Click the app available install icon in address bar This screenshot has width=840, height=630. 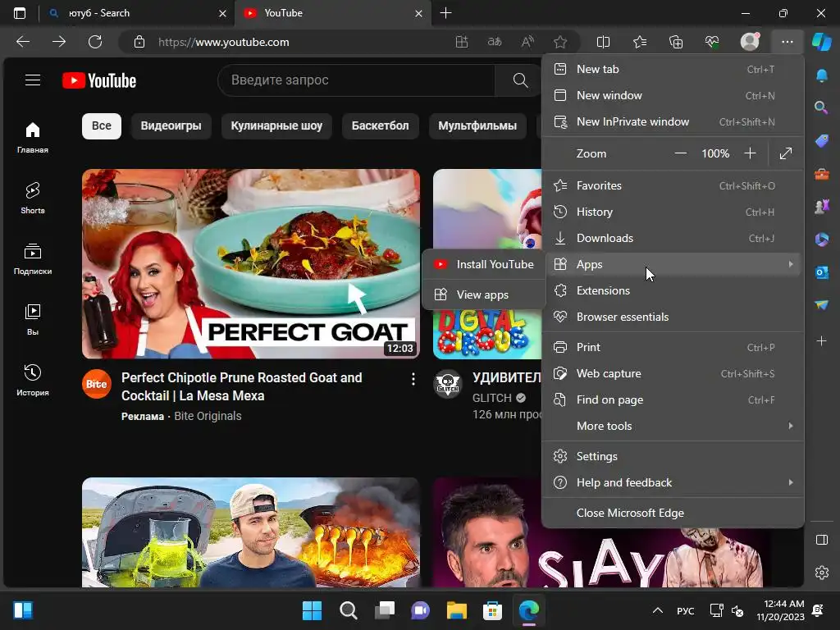461,42
